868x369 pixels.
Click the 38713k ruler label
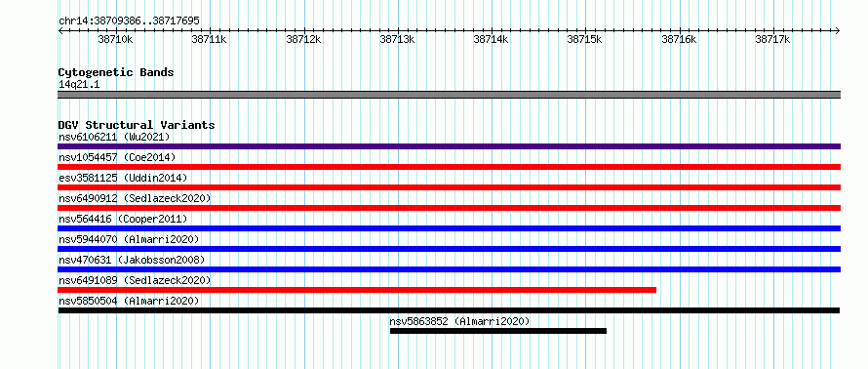[x=397, y=39]
